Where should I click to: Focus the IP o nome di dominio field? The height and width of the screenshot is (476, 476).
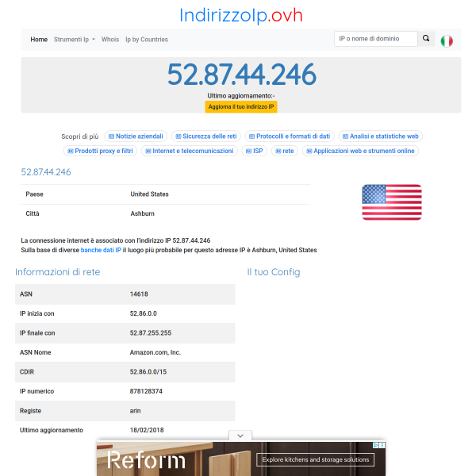tap(376, 39)
